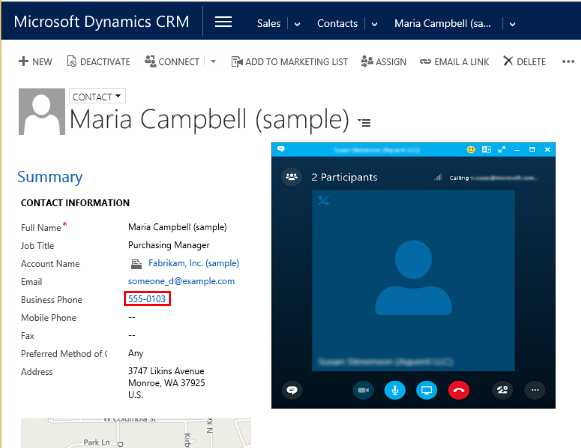Mute the microphone in Skype call

[x=395, y=390]
